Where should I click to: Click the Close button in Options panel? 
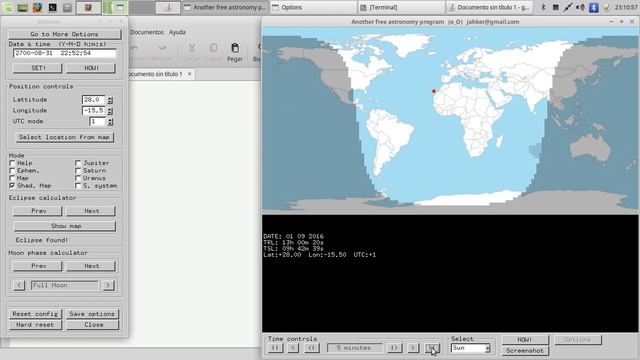click(92, 325)
